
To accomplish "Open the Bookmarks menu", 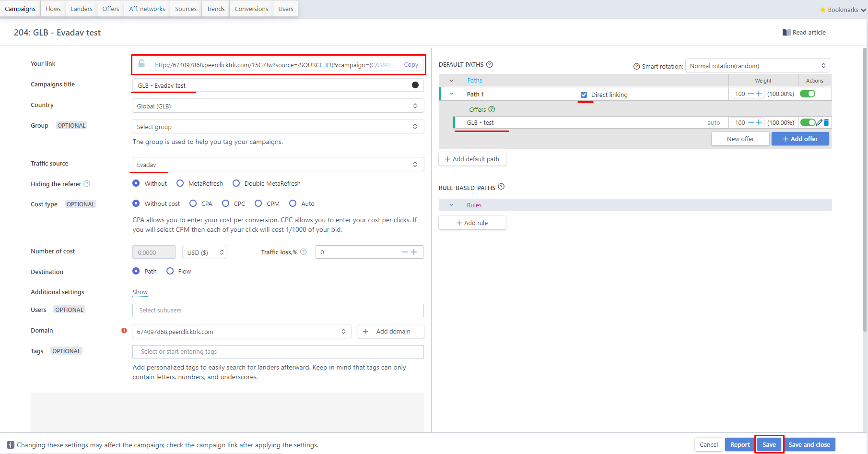I will tap(843, 10).
